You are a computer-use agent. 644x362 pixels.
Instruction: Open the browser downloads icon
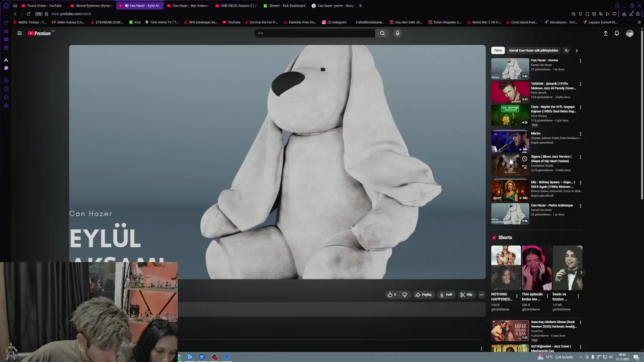[631, 14]
